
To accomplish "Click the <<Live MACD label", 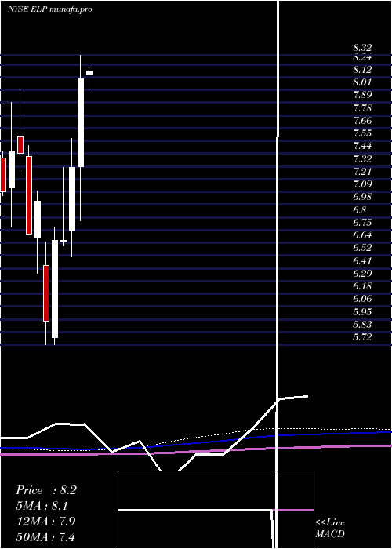I will pos(330,528).
